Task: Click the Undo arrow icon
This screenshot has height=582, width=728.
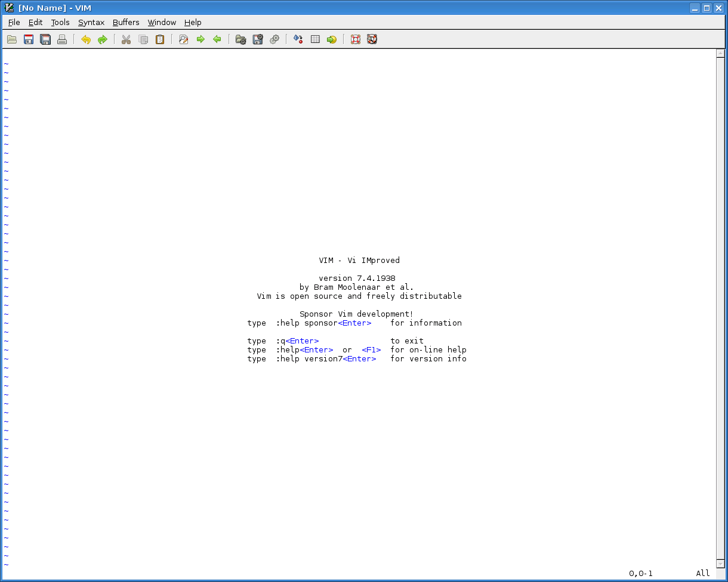Action: click(86, 39)
